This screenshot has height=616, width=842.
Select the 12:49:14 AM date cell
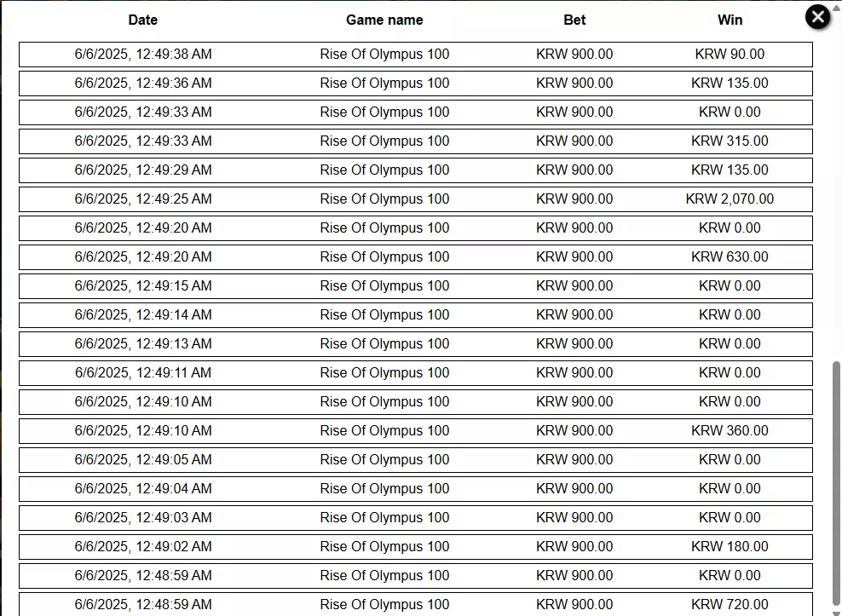(x=143, y=315)
